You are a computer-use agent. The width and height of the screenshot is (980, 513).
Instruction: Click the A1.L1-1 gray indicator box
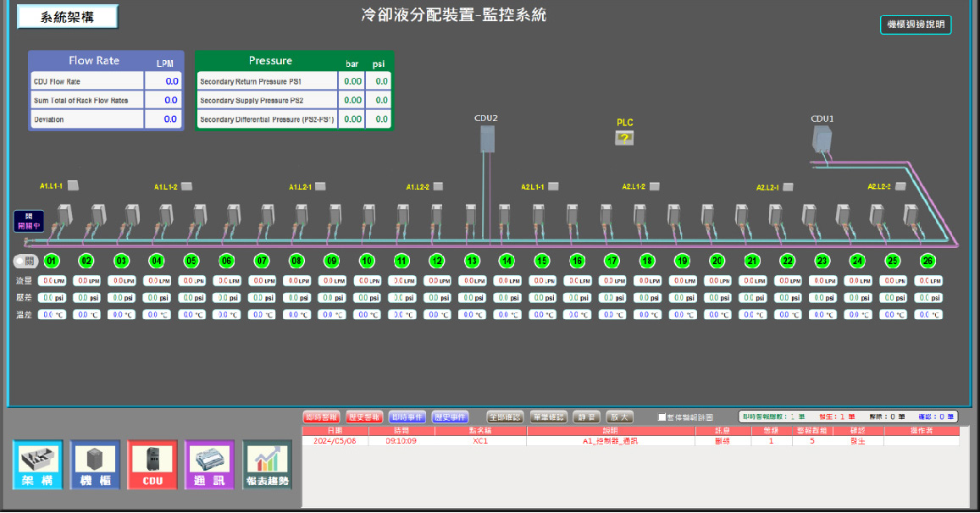[x=73, y=185]
